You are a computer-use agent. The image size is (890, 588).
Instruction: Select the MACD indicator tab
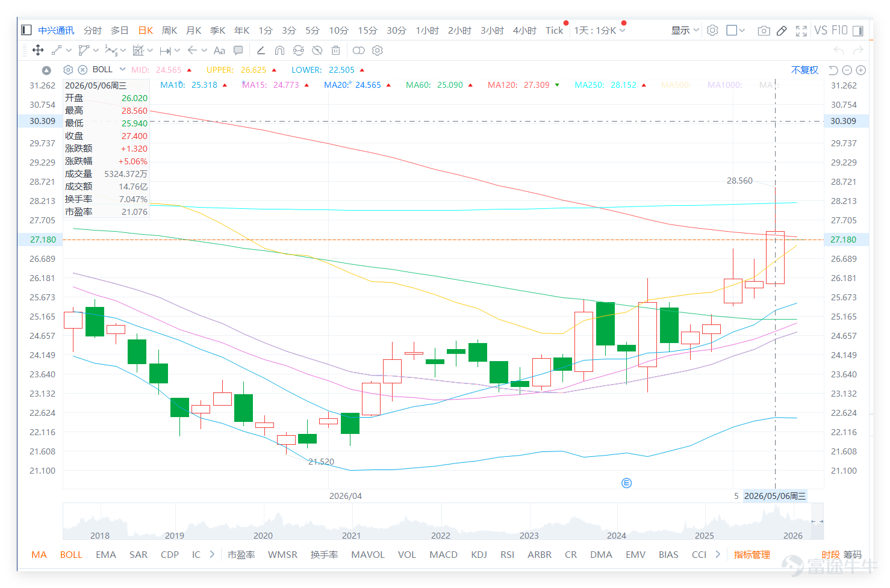(443, 554)
